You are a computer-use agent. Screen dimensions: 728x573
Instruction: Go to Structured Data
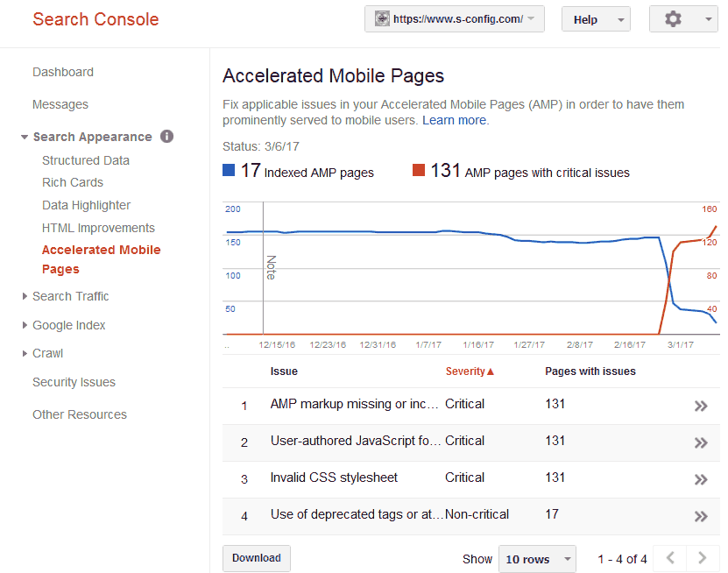click(86, 160)
